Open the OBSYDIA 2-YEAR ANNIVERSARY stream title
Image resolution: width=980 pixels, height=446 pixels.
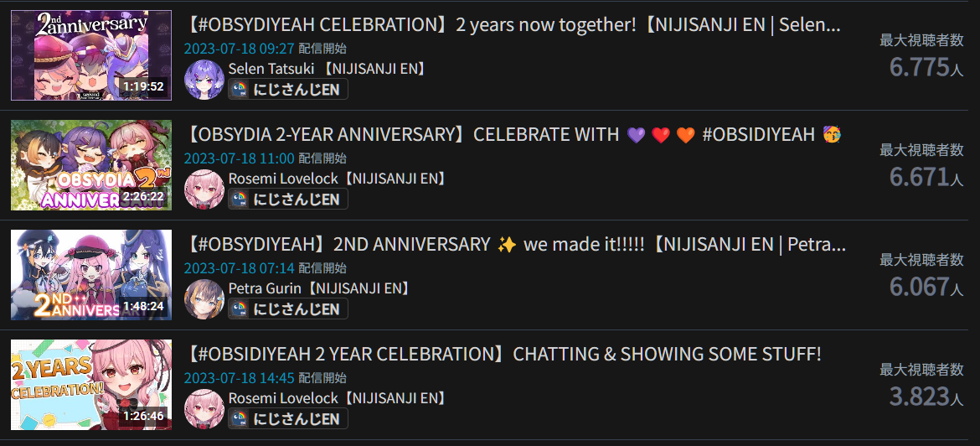coord(513,134)
